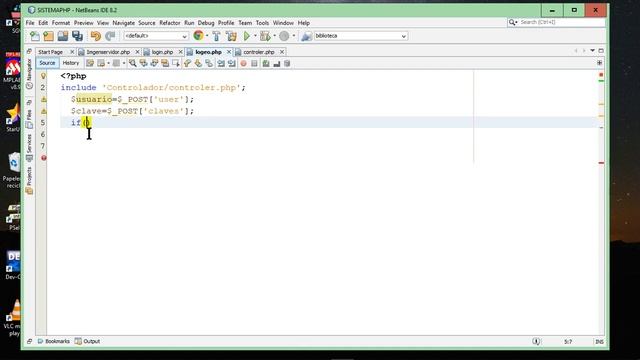Click the Redo arrow icon
Viewport: 640px width, 360px height.
tap(110, 36)
